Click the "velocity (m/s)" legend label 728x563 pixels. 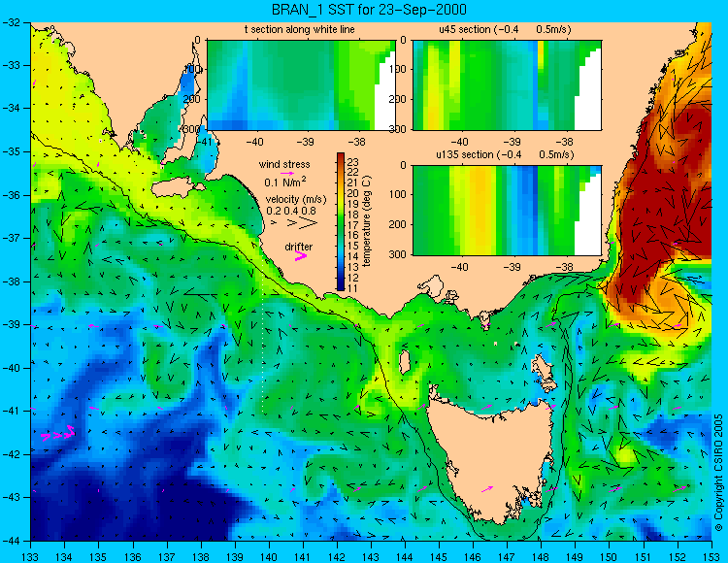coord(296,200)
